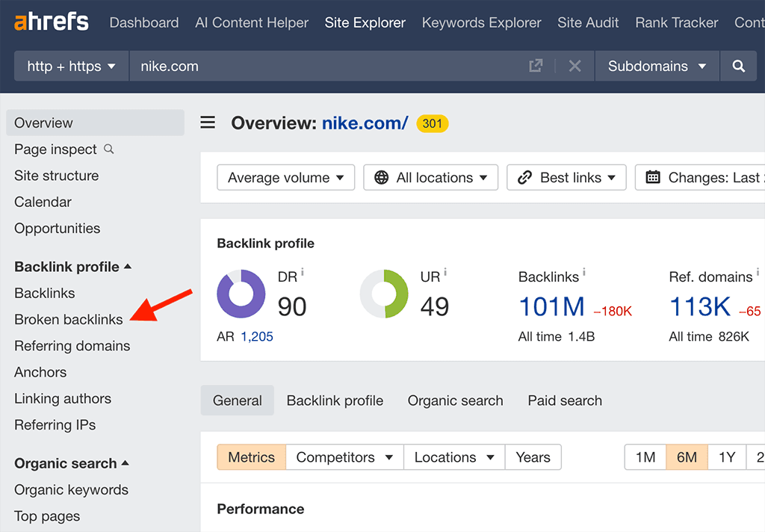
Task: Open URL in new tab icon
Action: (536, 66)
